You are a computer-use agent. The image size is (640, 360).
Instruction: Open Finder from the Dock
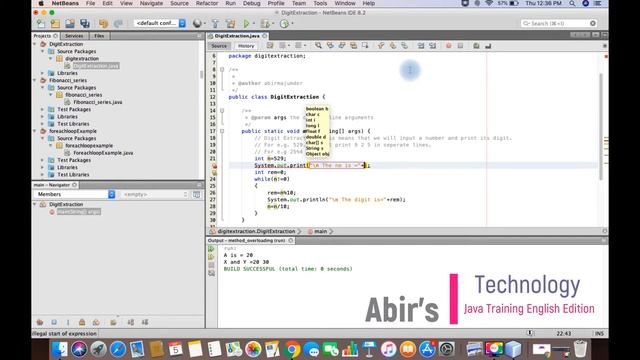point(60,349)
